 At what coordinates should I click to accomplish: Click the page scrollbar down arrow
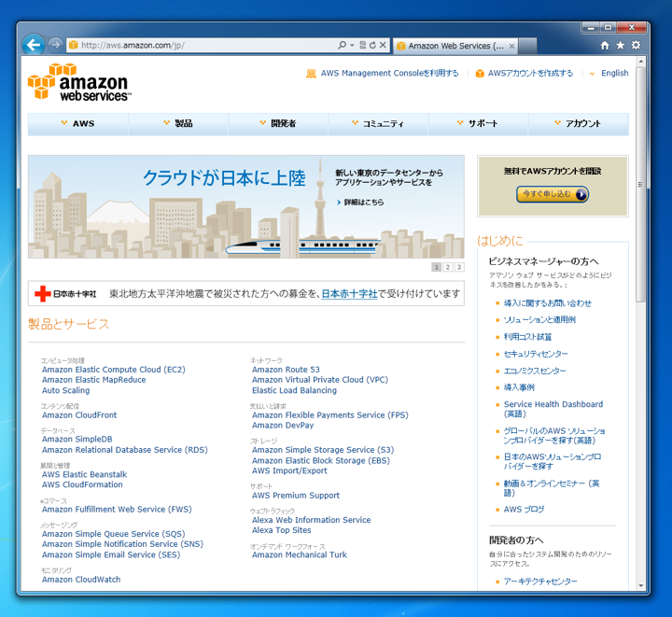(640, 585)
